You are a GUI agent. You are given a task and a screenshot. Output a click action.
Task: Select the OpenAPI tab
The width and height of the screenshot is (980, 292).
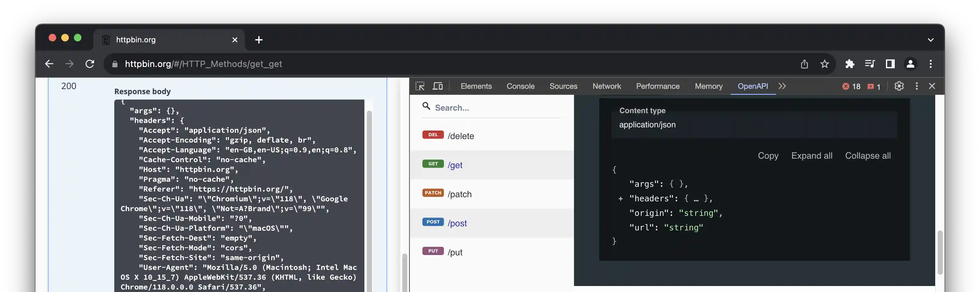[752, 86]
